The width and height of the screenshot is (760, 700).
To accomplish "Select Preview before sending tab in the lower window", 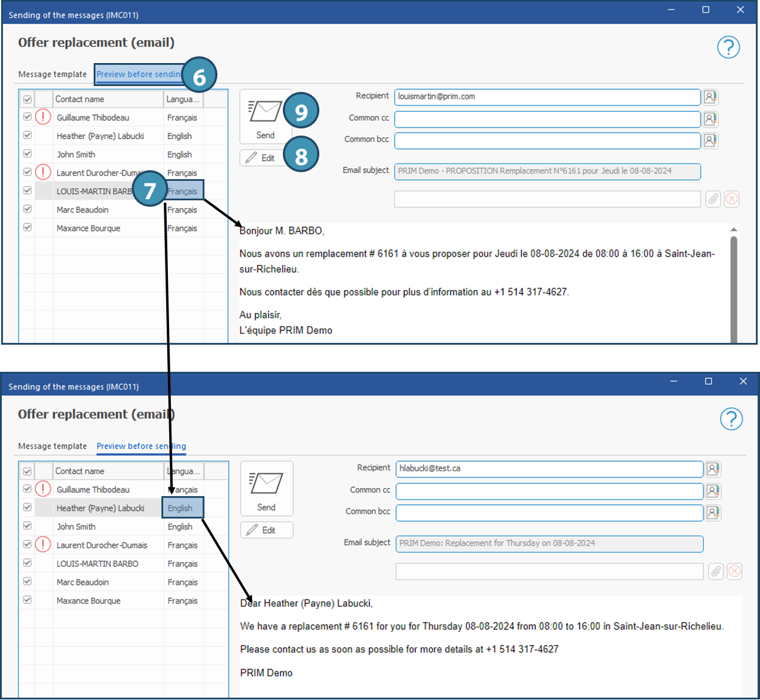I will point(141,446).
